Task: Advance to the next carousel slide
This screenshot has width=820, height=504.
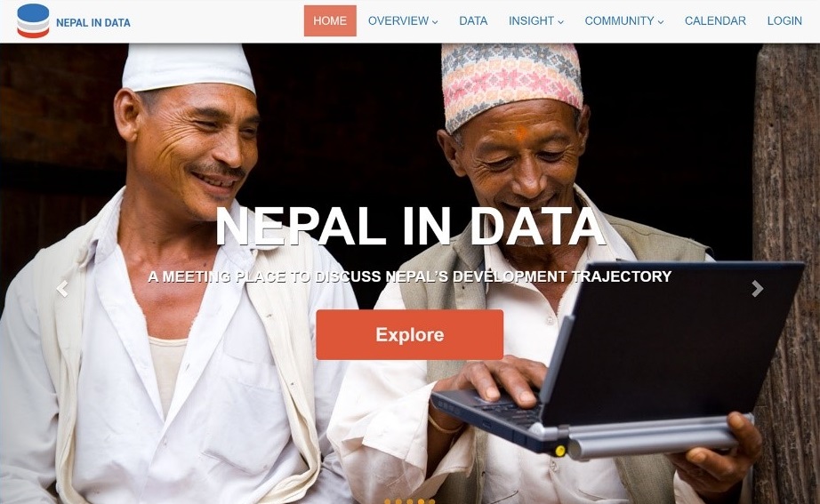Action: pos(757,288)
